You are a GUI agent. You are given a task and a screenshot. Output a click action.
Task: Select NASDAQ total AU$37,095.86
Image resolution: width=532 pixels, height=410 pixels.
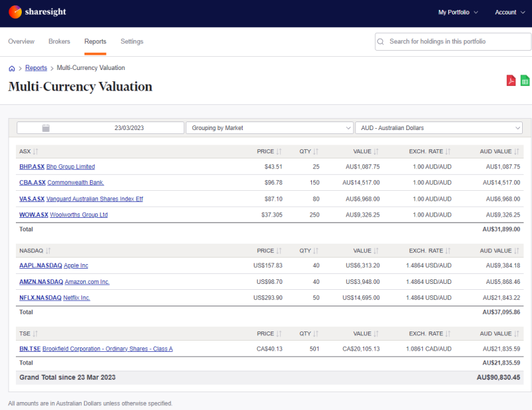501,312
